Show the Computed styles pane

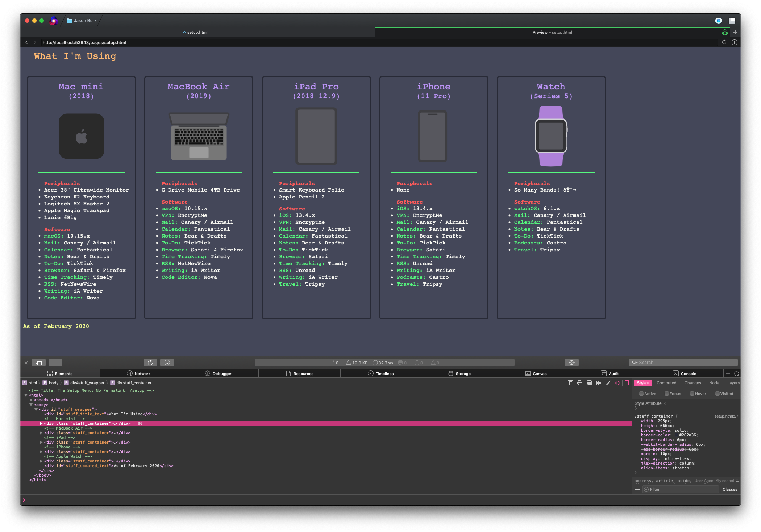coord(666,383)
